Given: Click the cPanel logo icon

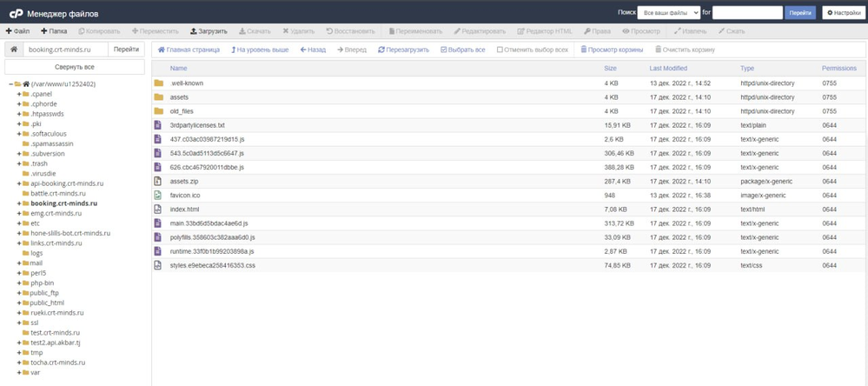Looking at the screenshot, I should click(x=16, y=13).
